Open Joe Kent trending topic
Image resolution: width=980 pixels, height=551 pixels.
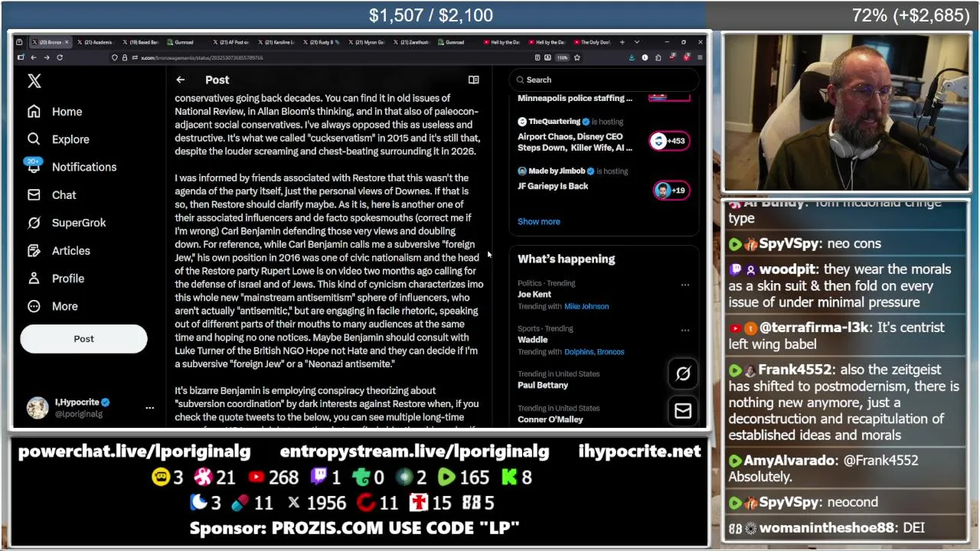(x=534, y=295)
